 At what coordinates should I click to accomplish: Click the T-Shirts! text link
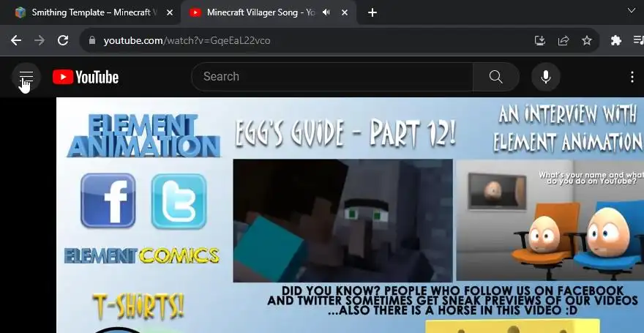coord(138,307)
